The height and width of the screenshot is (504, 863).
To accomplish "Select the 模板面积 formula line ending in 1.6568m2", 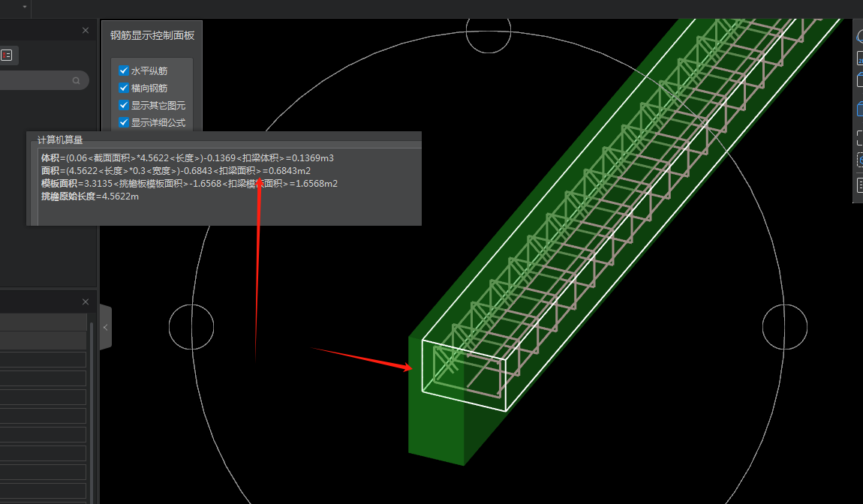I will tap(189, 183).
